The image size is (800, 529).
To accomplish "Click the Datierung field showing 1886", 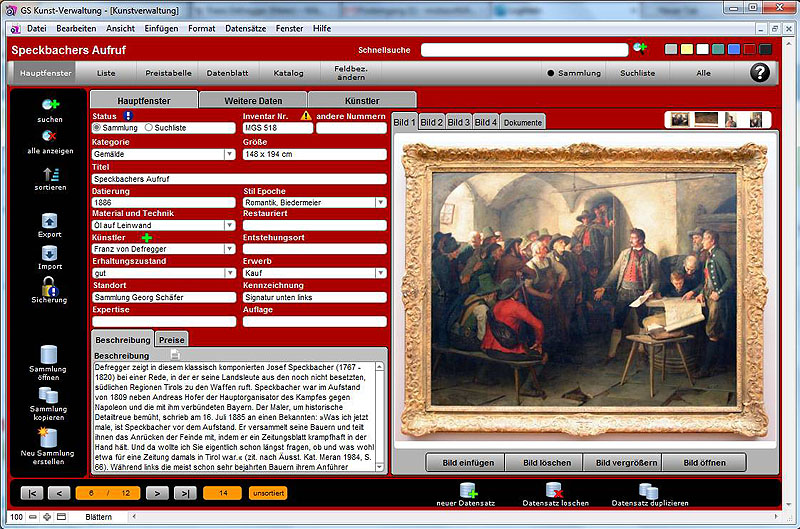I will point(164,202).
